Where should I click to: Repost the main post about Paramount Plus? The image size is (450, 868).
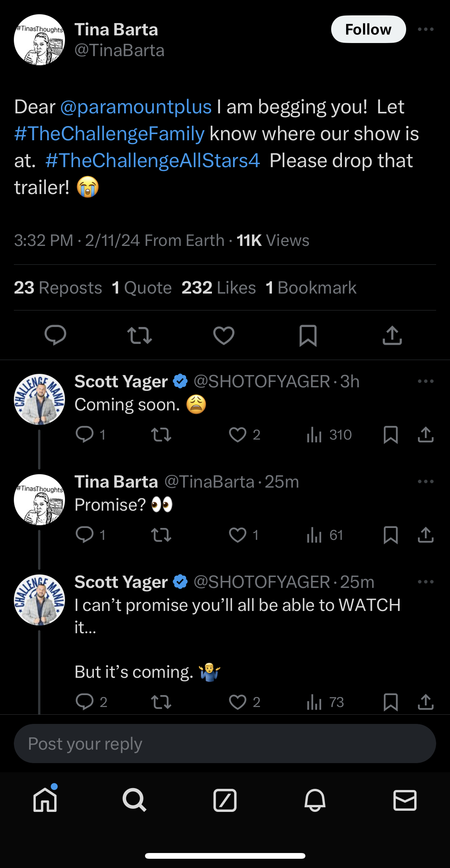click(140, 335)
